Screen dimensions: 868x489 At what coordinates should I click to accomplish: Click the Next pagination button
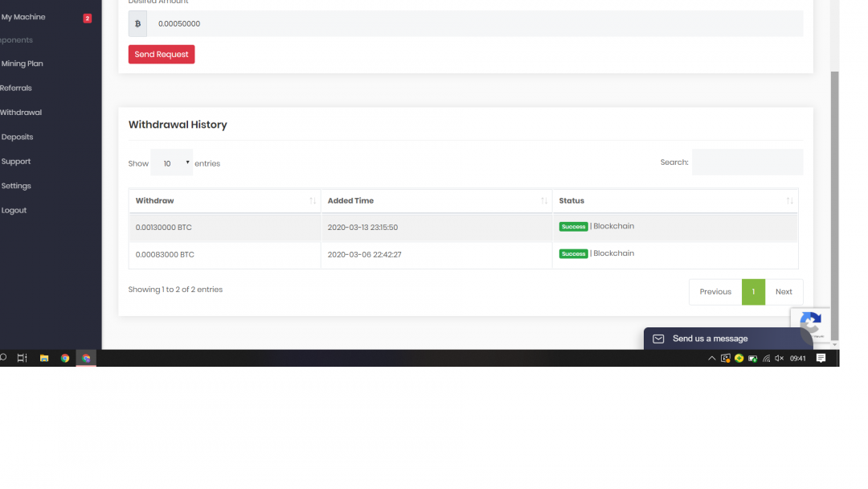point(784,292)
